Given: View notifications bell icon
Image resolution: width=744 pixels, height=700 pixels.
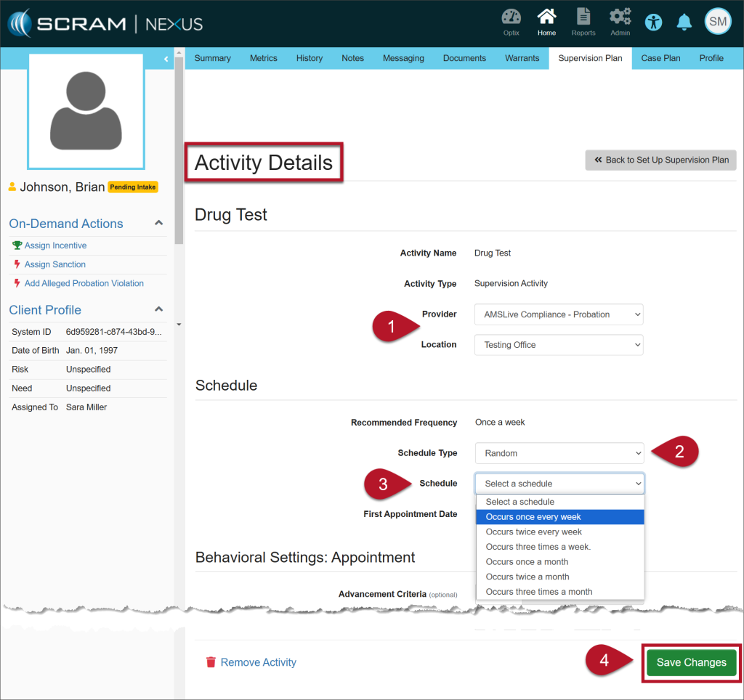Looking at the screenshot, I should [x=684, y=22].
